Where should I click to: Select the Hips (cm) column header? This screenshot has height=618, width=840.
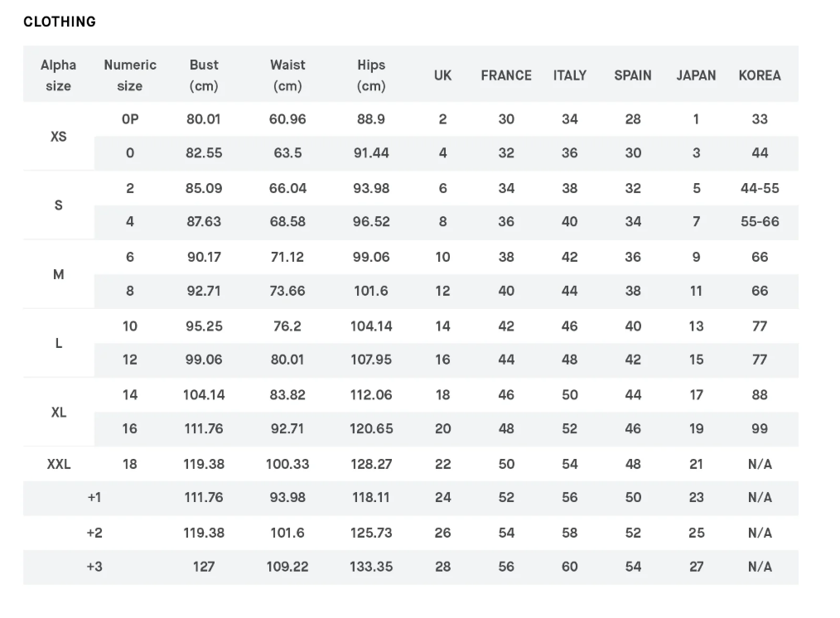[371, 75]
